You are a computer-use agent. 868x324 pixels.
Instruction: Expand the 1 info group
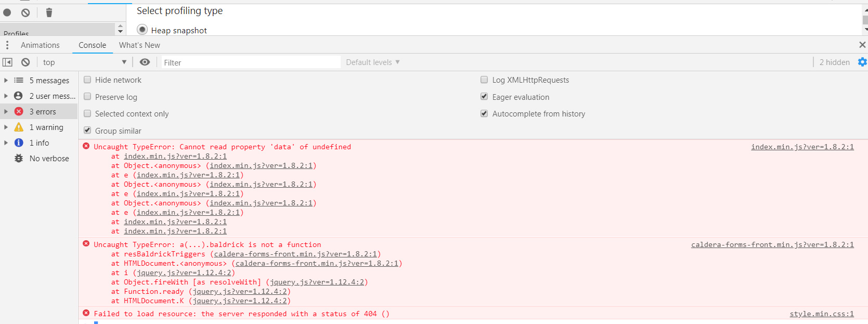click(x=6, y=142)
